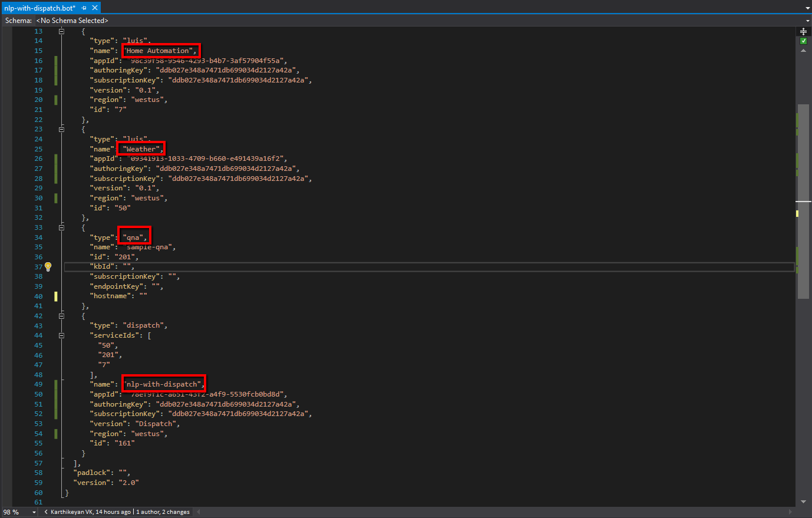Viewport: 812px width, 518px height.
Task: Click the "subscriptionKey" key on line 38
Action: 124,276
